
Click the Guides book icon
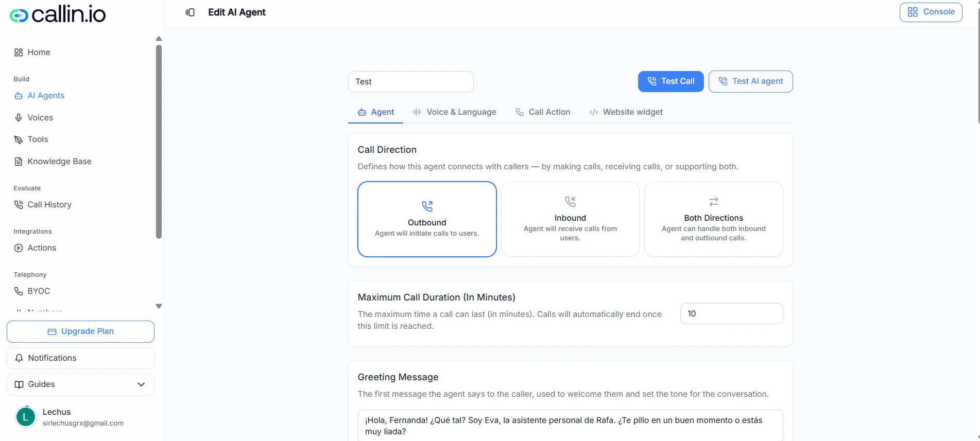[x=19, y=384]
